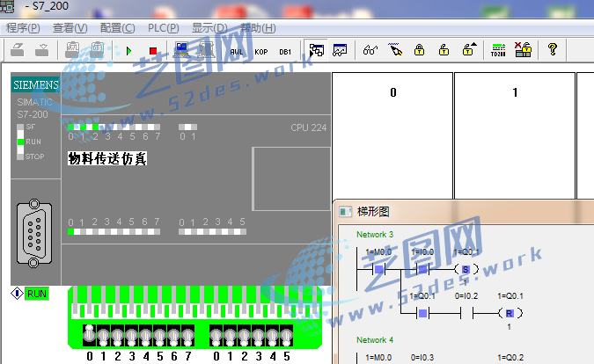Click the pen write-values icon

point(395,49)
